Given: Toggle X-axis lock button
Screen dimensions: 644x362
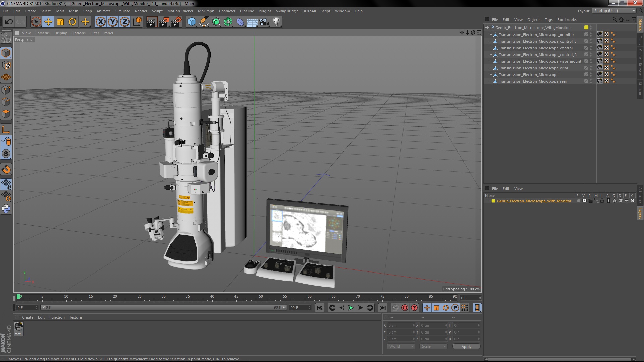Looking at the screenshot, I should 100,22.
